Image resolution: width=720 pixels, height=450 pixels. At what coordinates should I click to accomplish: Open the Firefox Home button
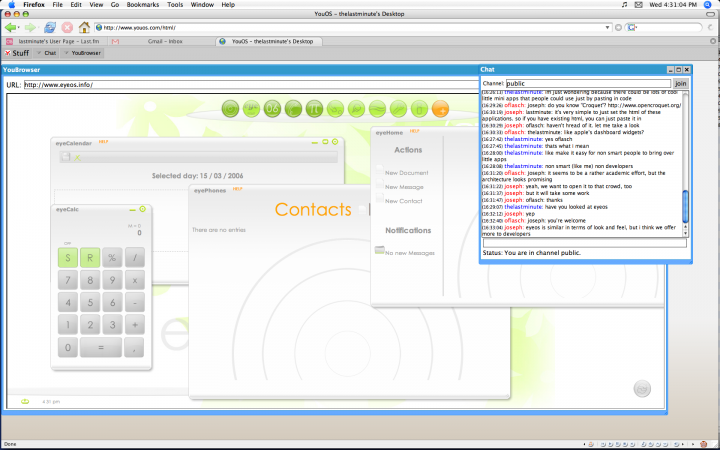click(84, 28)
